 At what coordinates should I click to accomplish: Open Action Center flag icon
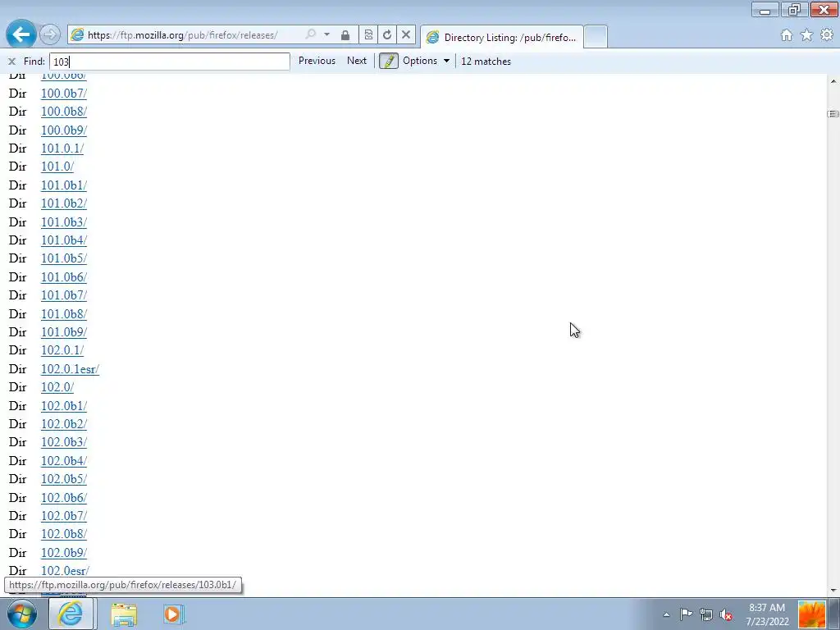coord(686,614)
